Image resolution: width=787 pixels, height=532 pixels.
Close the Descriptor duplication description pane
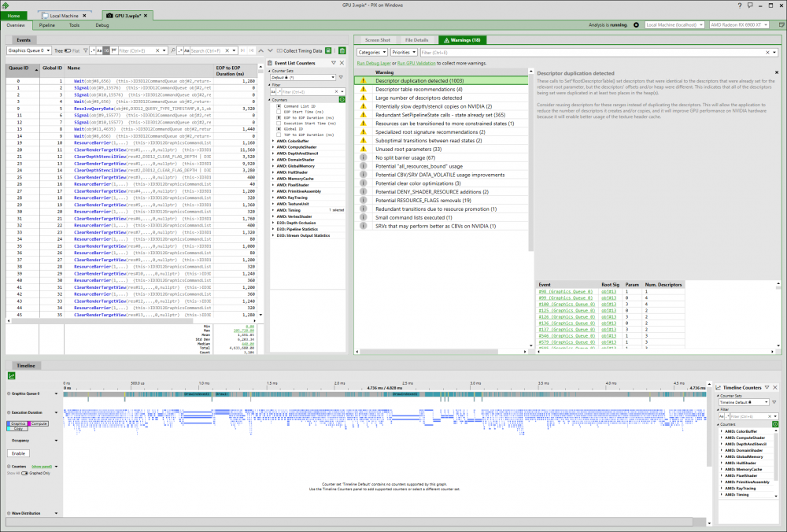[x=777, y=72]
